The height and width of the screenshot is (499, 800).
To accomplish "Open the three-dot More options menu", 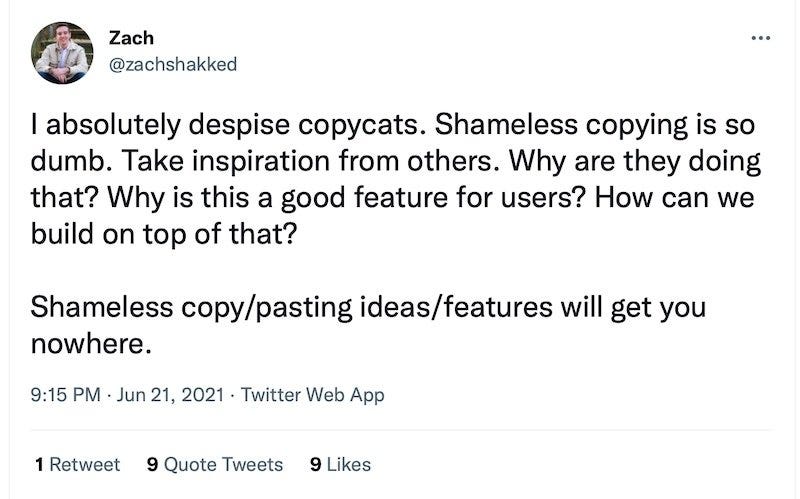I will [760, 38].
